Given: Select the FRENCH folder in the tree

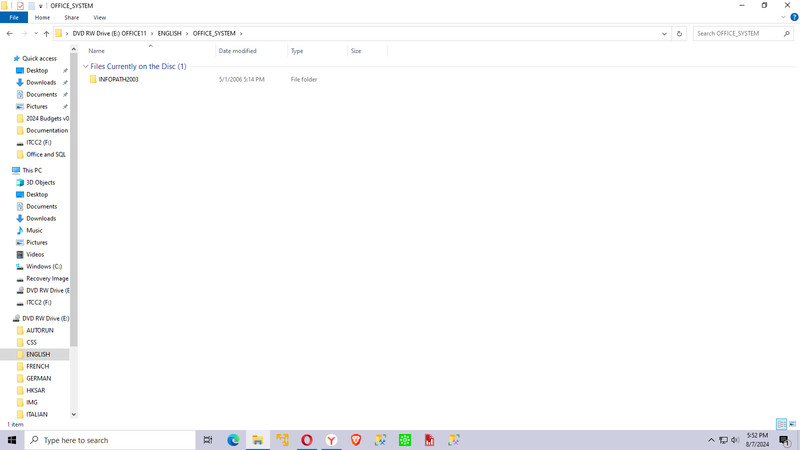Looking at the screenshot, I should 38,366.
